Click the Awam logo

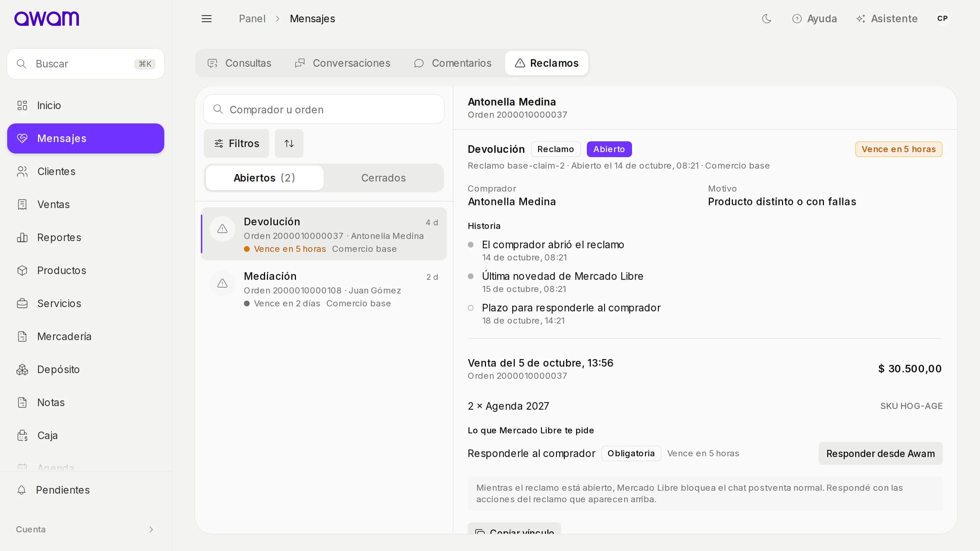coord(46,18)
